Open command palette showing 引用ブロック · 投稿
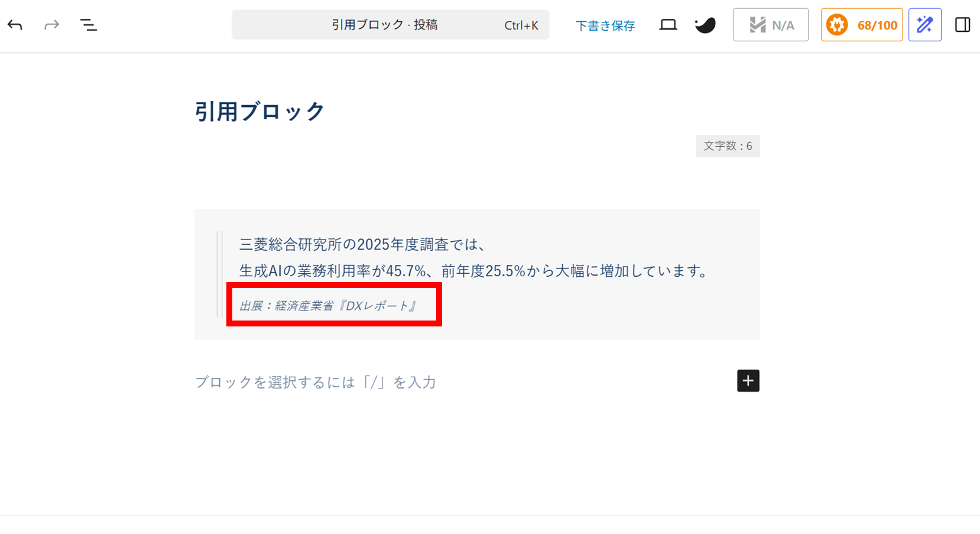Screen dimensions: 980x534 (x=390, y=25)
